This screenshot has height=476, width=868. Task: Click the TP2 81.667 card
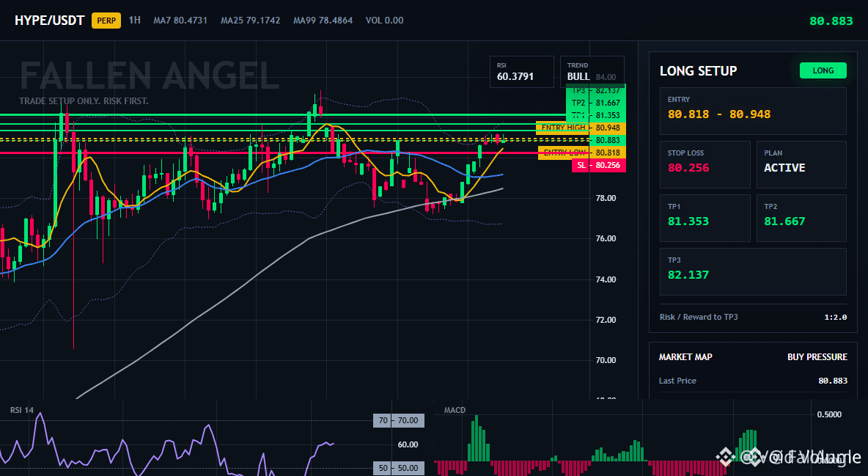(801, 218)
